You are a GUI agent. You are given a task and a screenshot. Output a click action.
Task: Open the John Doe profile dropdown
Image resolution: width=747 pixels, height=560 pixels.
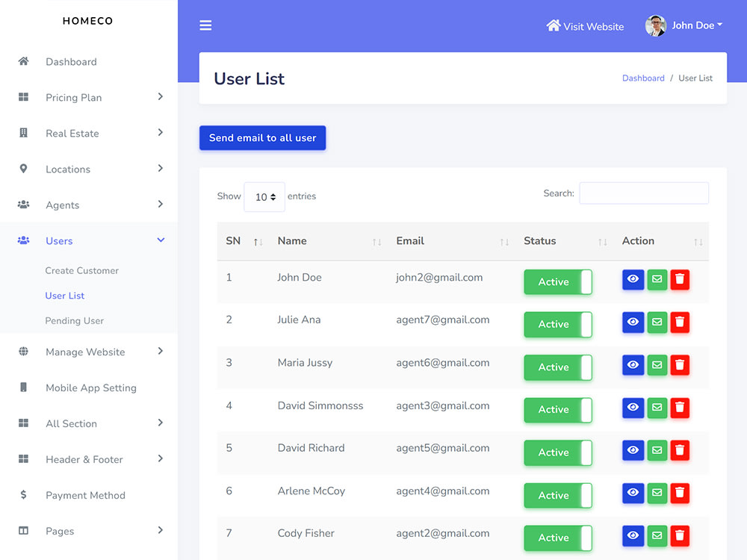(x=684, y=25)
